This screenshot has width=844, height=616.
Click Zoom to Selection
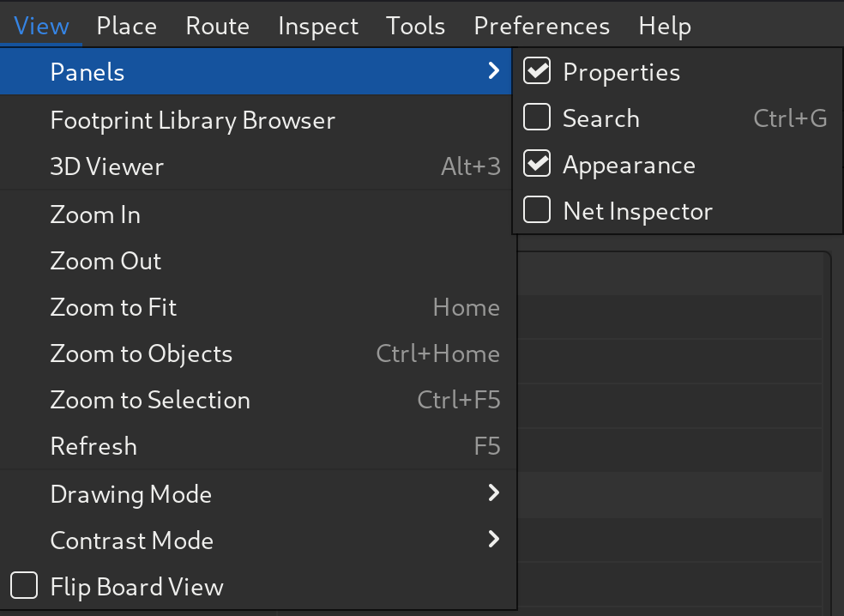coord(150,400)
